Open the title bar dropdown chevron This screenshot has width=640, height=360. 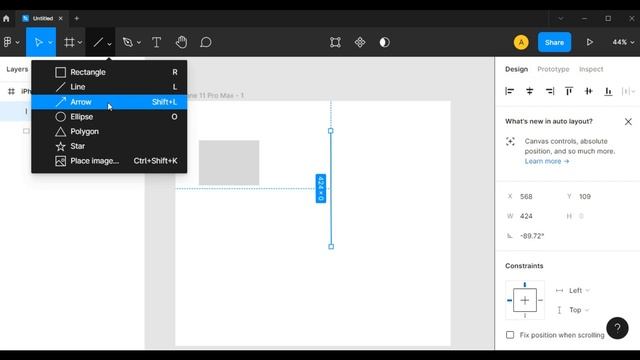(560, 19)
